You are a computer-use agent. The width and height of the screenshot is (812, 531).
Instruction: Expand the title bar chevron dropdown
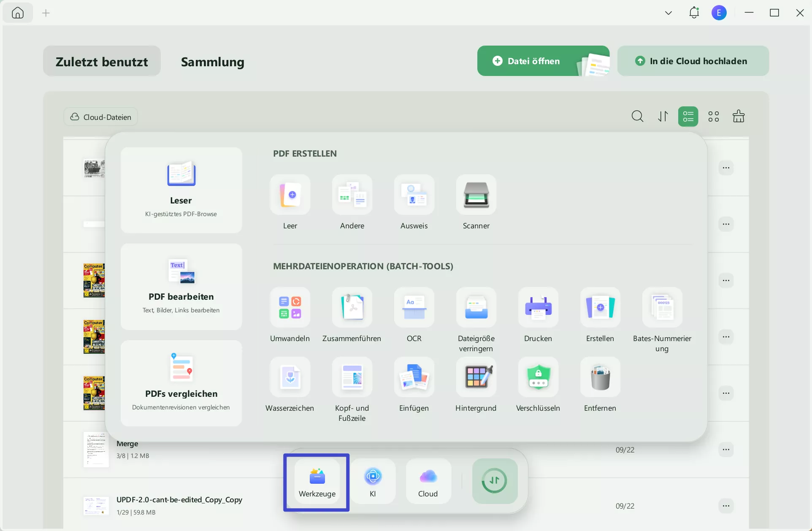(x=668, y=13)
